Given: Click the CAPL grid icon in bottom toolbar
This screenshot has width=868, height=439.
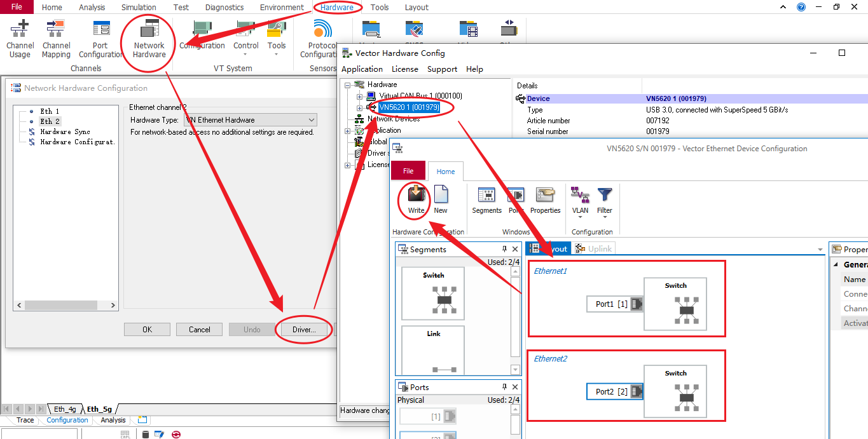Looking at the screenshot, I should coord(126,435).
